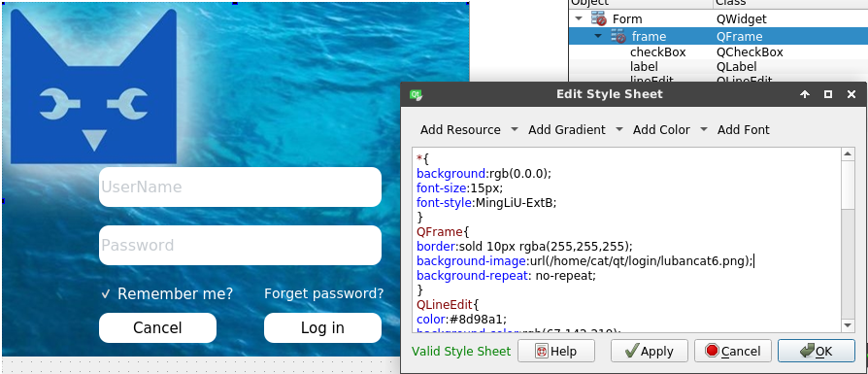Select the frame row in Object tree
This screenshot has height=374, width=868.
718,37
